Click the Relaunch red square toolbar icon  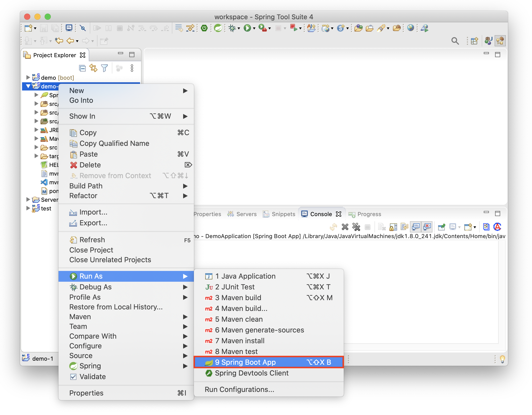click(293, 28)
